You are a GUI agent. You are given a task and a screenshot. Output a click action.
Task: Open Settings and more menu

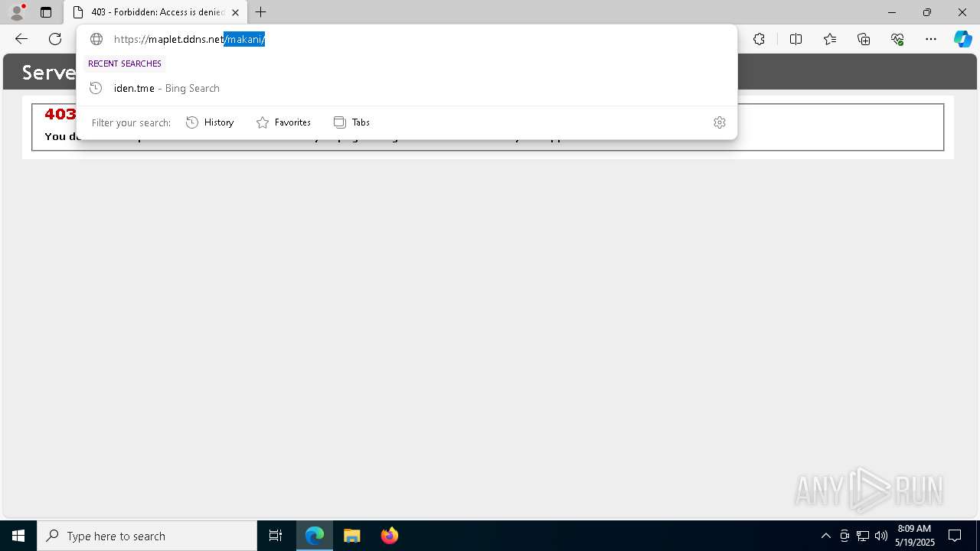[931, 39]
